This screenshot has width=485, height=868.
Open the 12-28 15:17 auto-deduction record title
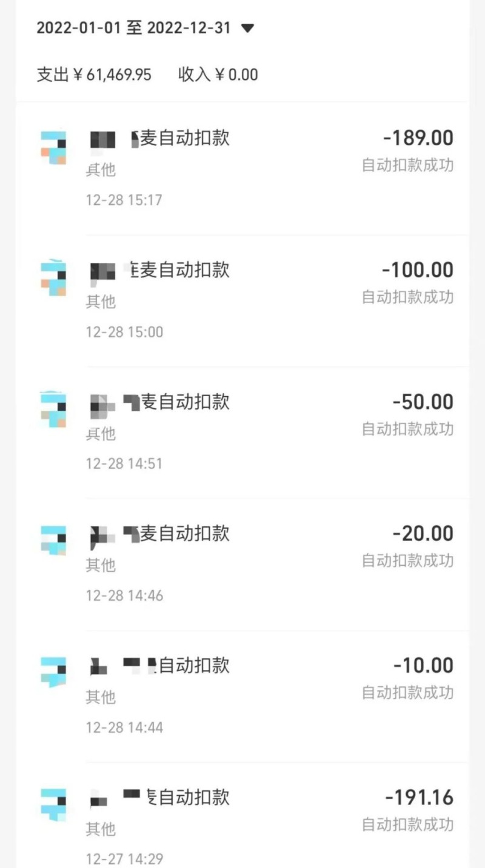pos(160,138)
